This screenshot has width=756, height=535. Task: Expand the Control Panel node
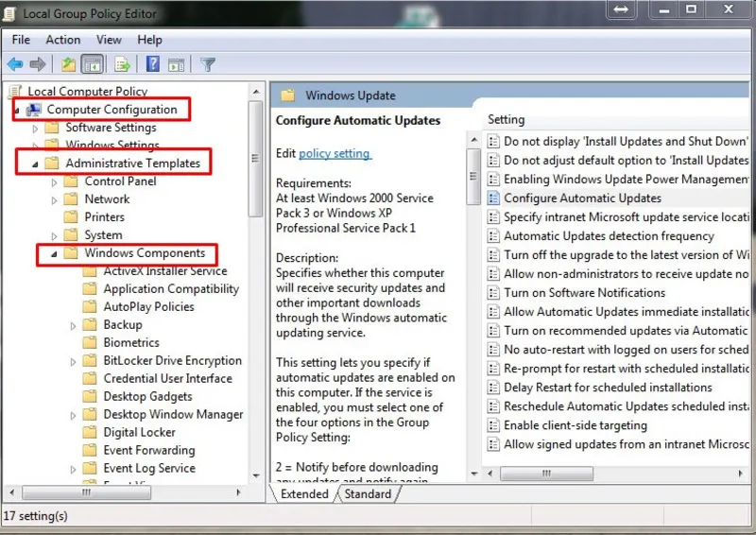coord(54,182)
